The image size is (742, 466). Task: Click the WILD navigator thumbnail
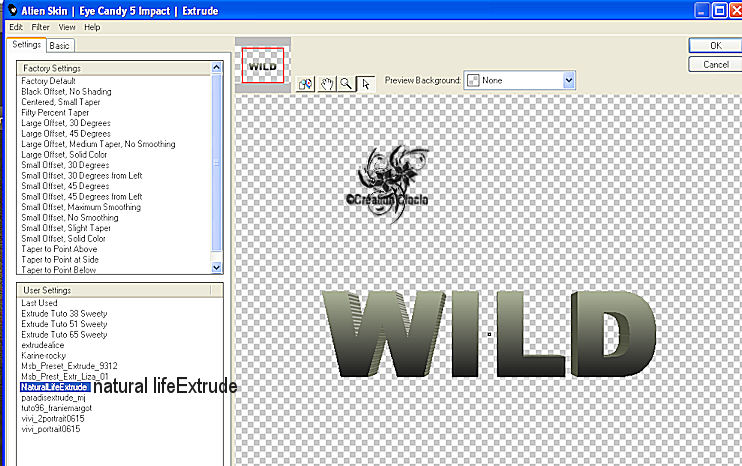[263, 65]
